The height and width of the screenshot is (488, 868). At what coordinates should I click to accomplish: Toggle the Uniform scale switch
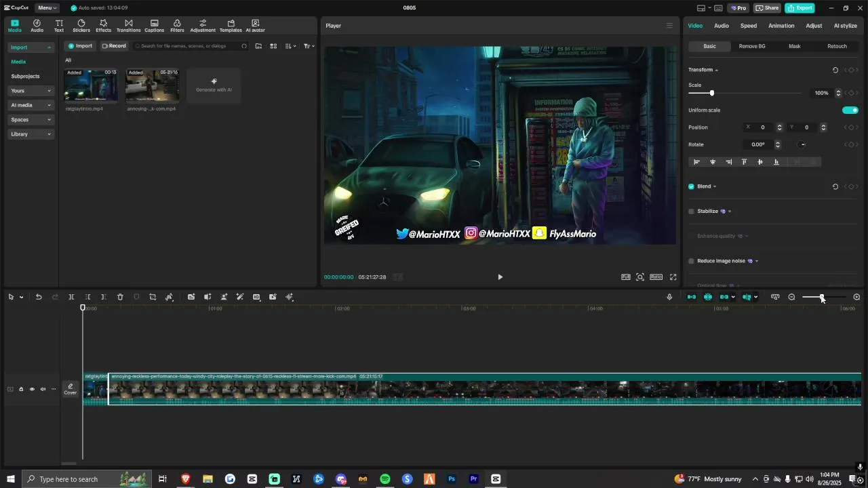click(x=850, y=110)
